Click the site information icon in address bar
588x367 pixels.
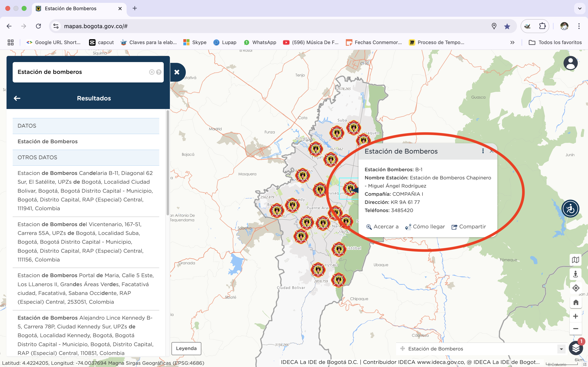pyautogui.click(x=56, y=26)
